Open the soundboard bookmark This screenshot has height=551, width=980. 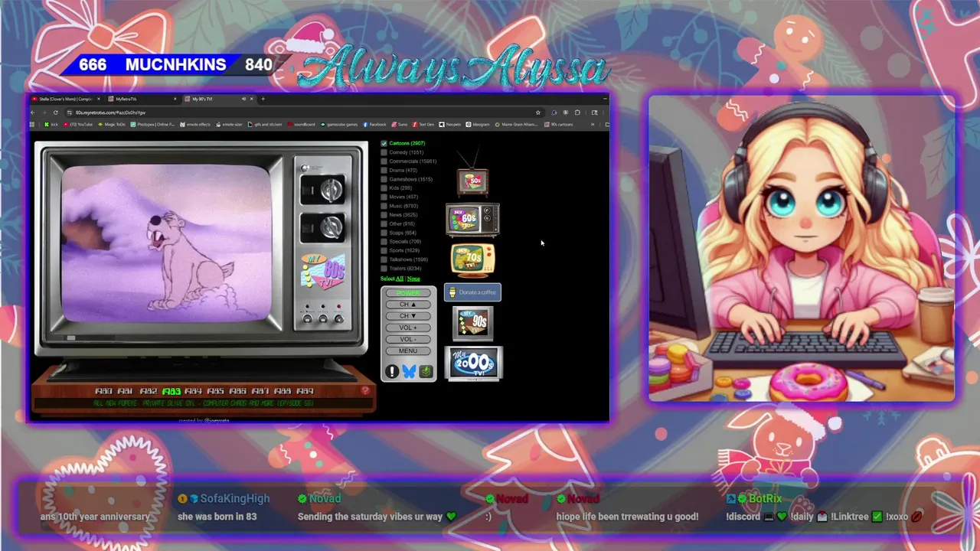point(301,124)
